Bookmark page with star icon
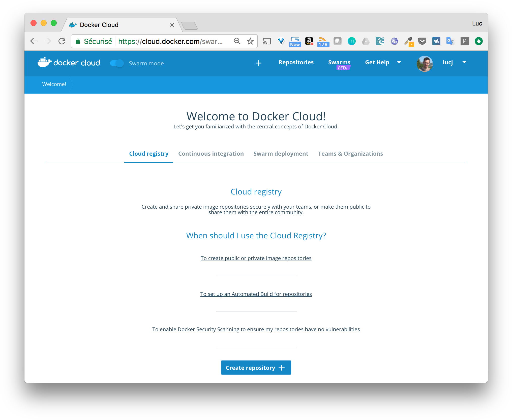The width and height of the screenshot is (512, 420). [250, 41]
